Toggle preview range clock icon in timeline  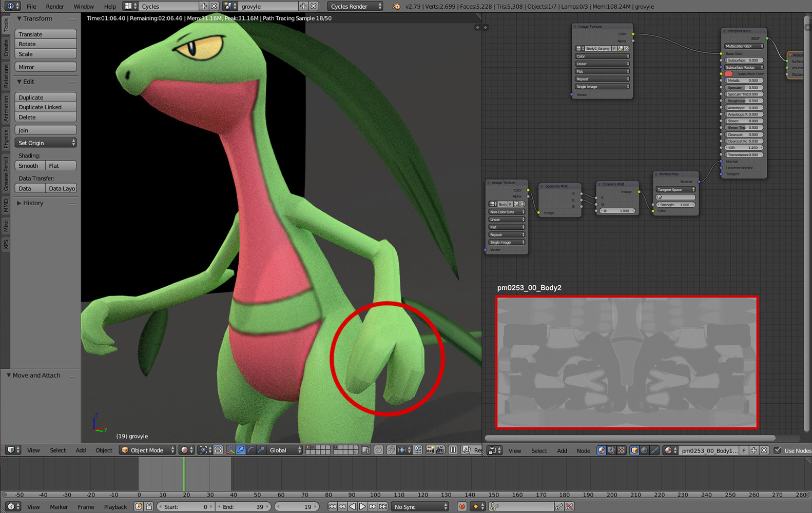(x=139, y=506)
